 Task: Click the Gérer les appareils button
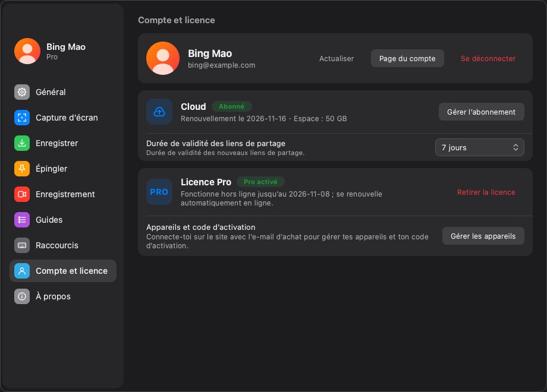483,236
